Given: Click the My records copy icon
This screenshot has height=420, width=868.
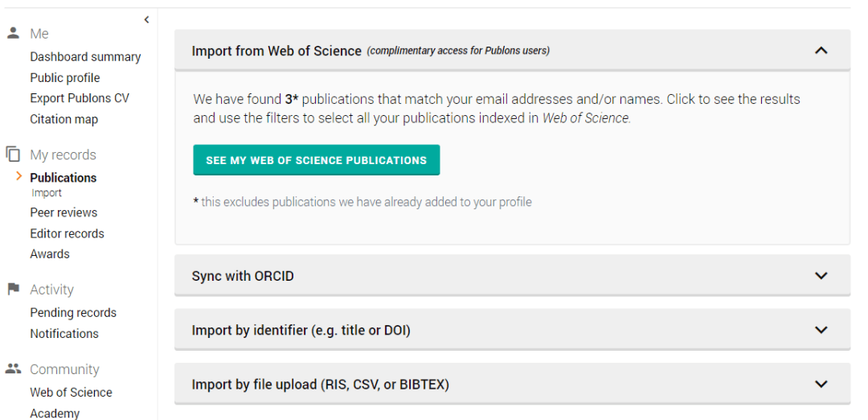Looking at the screenshot, I should pos(14,154).
